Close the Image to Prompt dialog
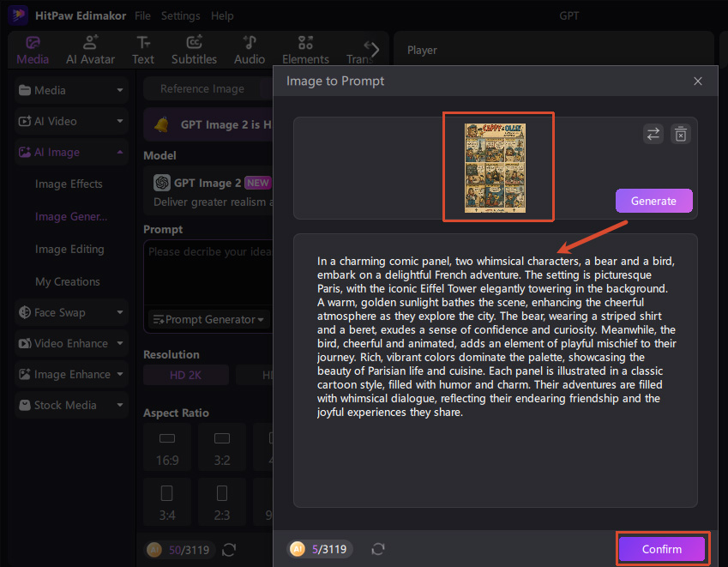This screenshot has height=567, width=728. 697,81
